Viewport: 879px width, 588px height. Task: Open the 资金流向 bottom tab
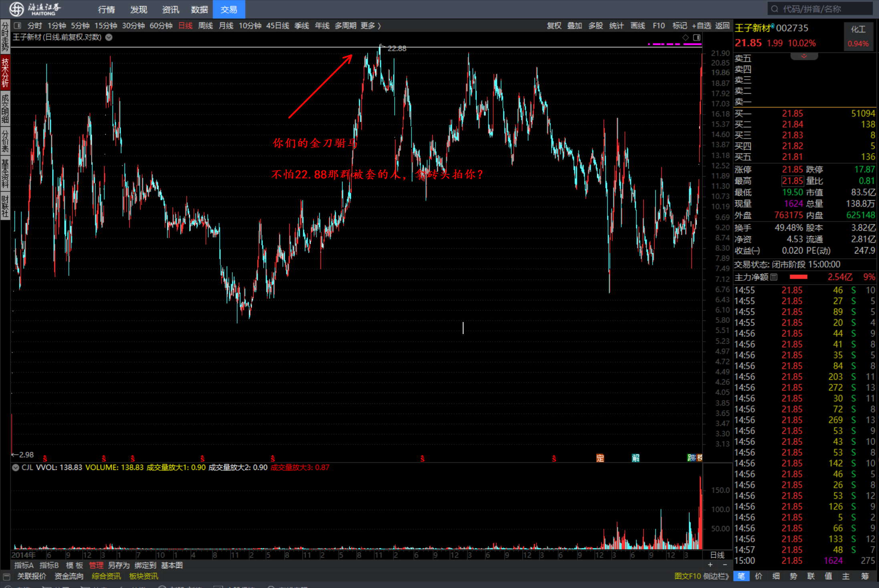point(69,576)
